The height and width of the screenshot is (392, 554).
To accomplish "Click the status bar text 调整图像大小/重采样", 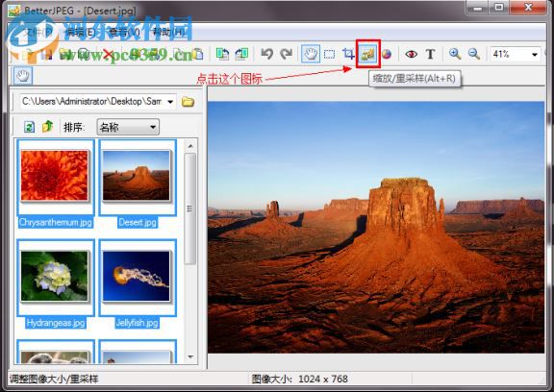I will 54,380.
